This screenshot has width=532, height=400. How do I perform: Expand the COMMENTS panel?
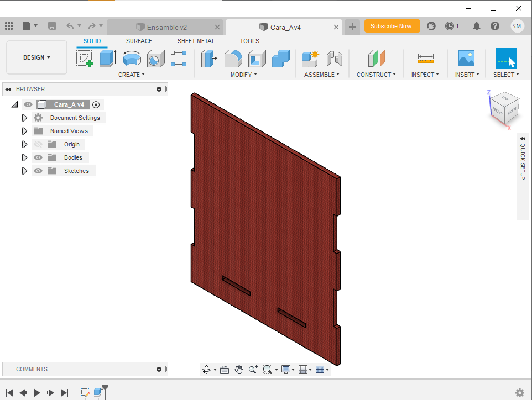pos(159,369)
